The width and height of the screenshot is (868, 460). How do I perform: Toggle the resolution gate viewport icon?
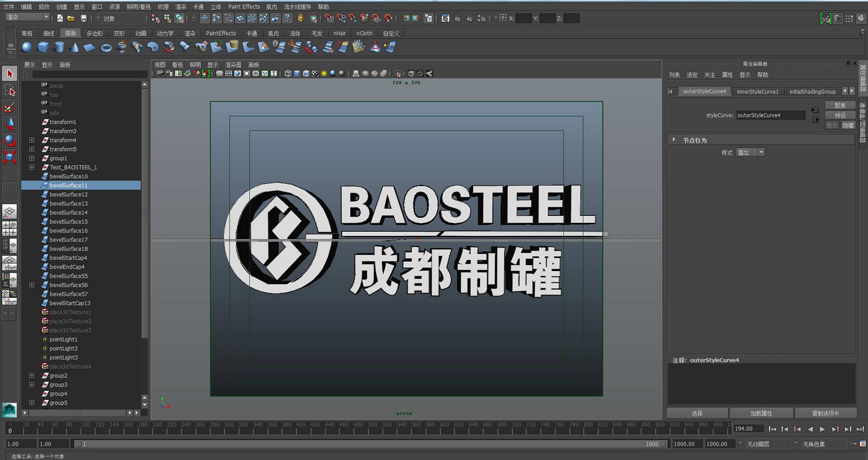[237, 74]
